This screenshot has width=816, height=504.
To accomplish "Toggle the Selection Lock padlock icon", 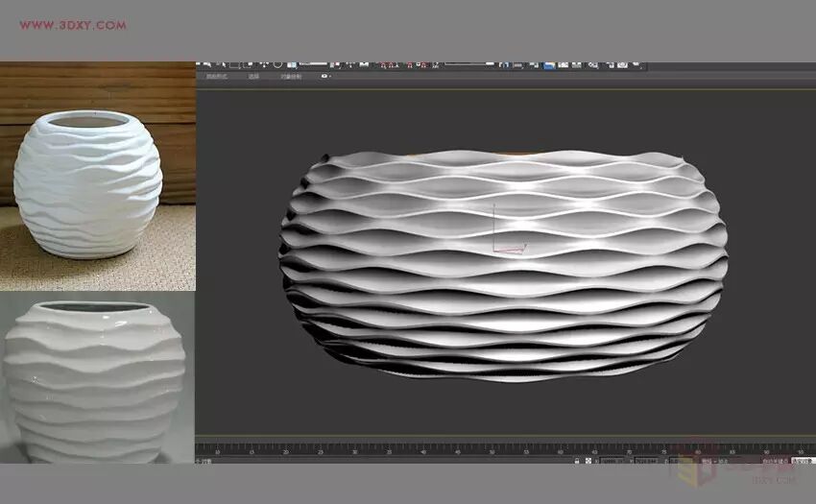I will coord(577,461).
